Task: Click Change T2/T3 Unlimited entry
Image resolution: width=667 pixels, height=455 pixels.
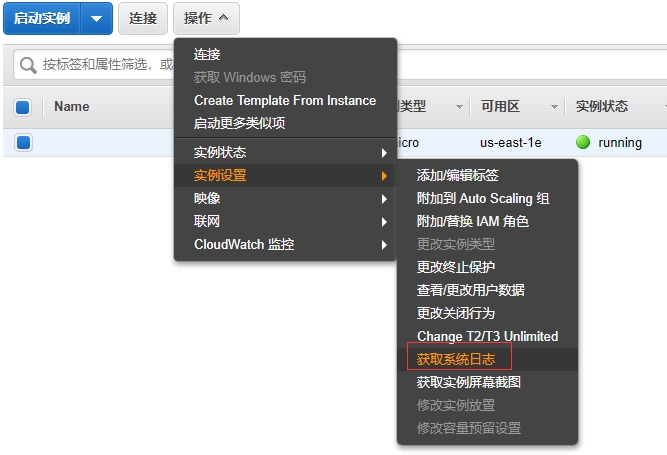Action: point(487,336)
